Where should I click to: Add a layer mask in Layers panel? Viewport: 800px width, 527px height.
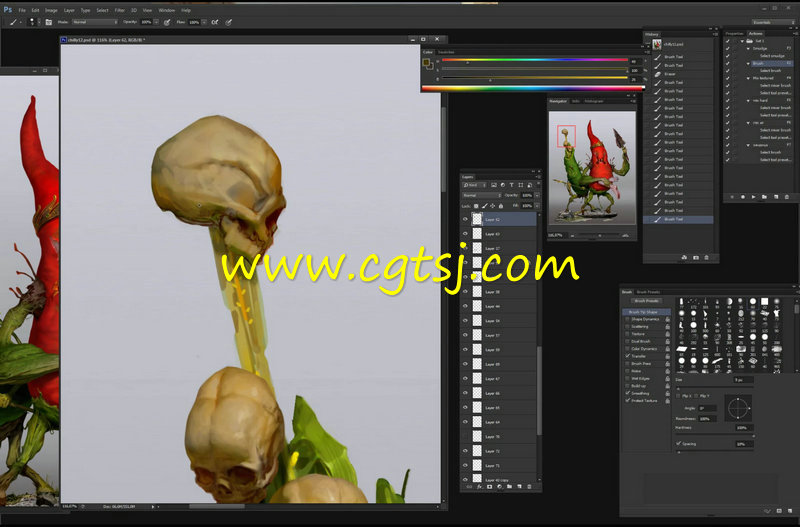[x=489, y=487]
